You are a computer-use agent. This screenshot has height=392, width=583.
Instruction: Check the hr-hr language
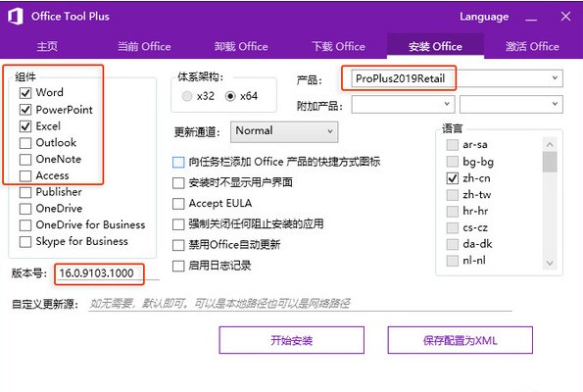452,212
